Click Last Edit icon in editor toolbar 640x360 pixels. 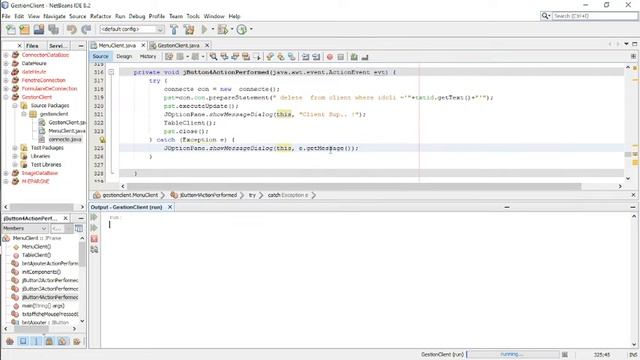pos(169,57)
